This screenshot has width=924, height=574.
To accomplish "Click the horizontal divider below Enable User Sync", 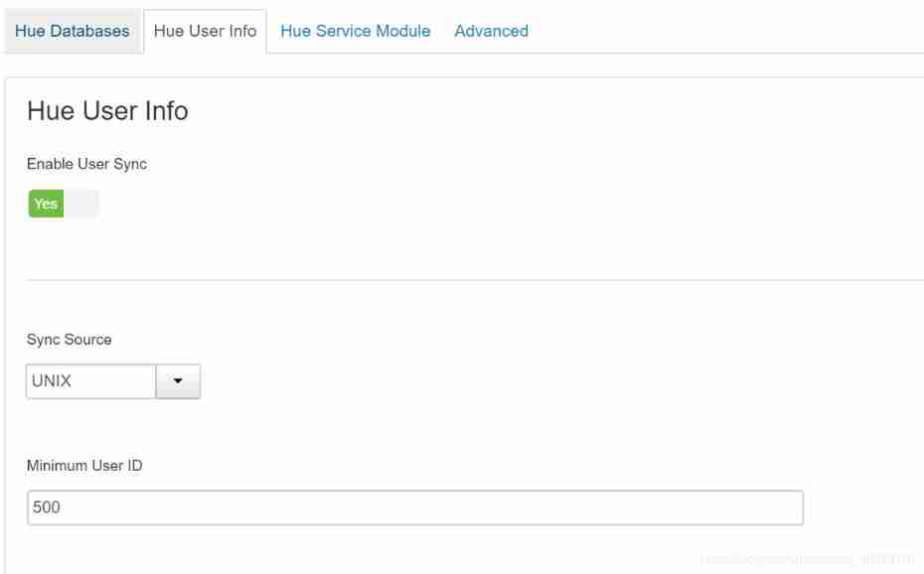I will (x=475, y=280).
